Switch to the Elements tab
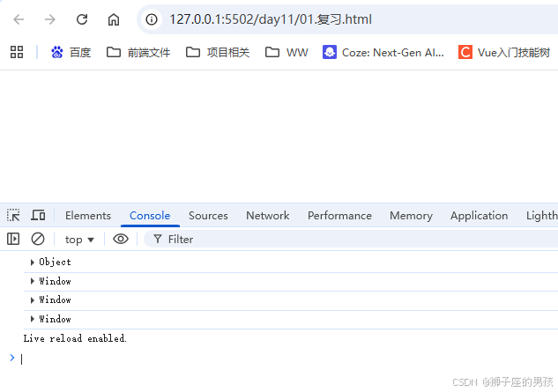This screenshot has width=558, height=392. 88,216
